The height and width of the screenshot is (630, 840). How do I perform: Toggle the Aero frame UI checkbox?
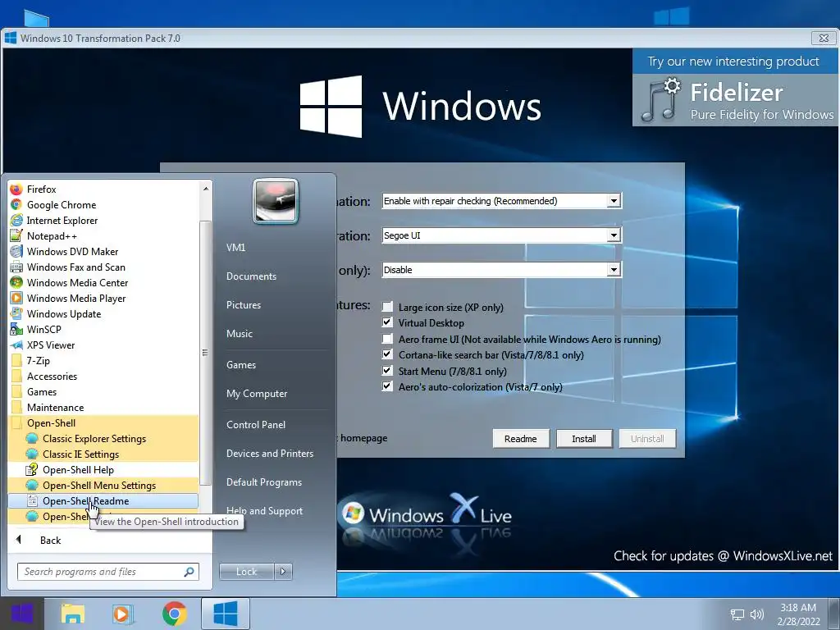click(x=387, y=339)
